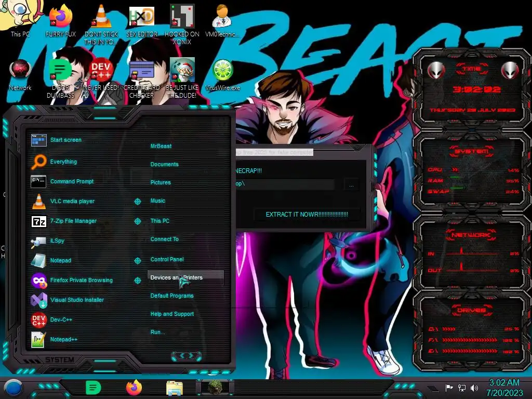The height and width of the screenshot is (399, 532).
Task: Click the start menu right arrow button
Action: coord(192,355)
